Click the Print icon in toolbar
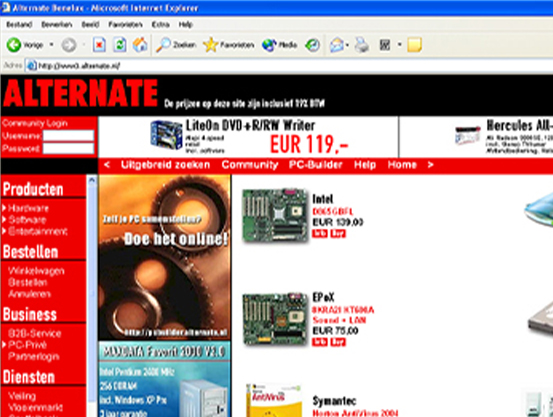 point(362,45)
